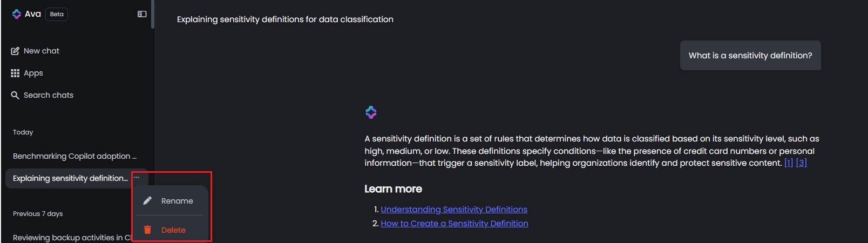The image size is (868, 243).
Task: Click citation reference [1]
Action: (x=788, y=163)
